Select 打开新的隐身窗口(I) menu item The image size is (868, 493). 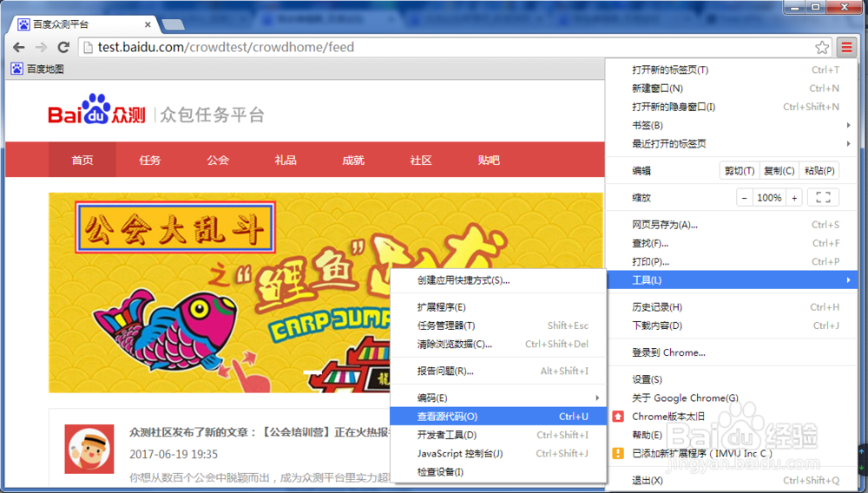click(x=732, y=107)
